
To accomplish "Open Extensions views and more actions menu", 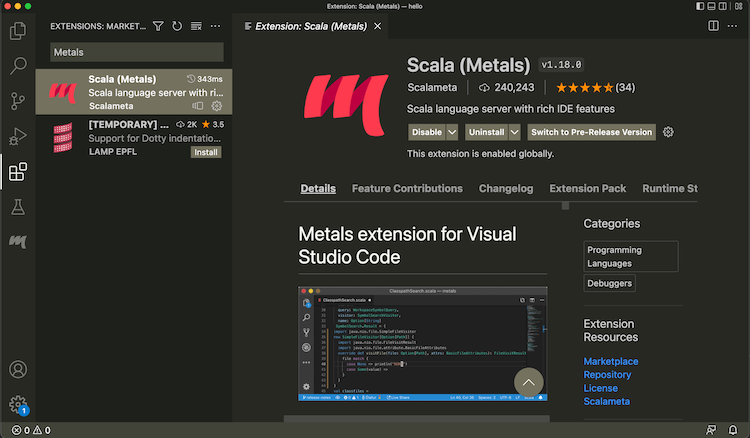I will click(x=215, y=26).
